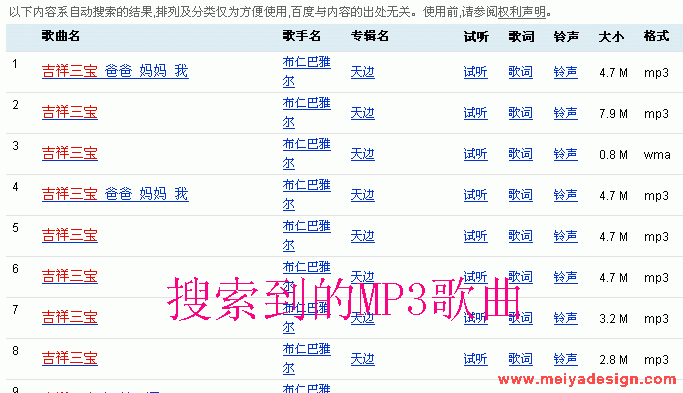
Task: Click the 歌词 lyrics link in row 8
Action: [x=521, y=359]
